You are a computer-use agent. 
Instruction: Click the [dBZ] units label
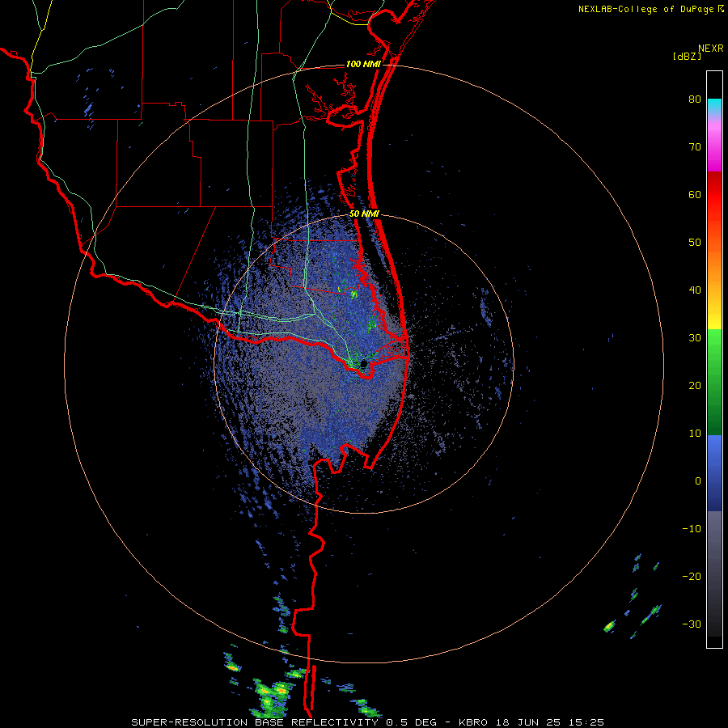coord(687,57)
